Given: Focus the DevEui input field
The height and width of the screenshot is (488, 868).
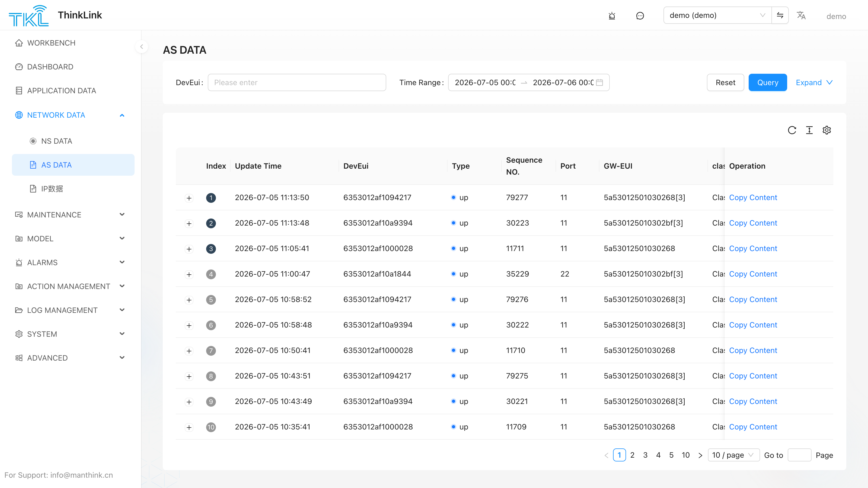Looking at the screenshot, I should [297, 82].
